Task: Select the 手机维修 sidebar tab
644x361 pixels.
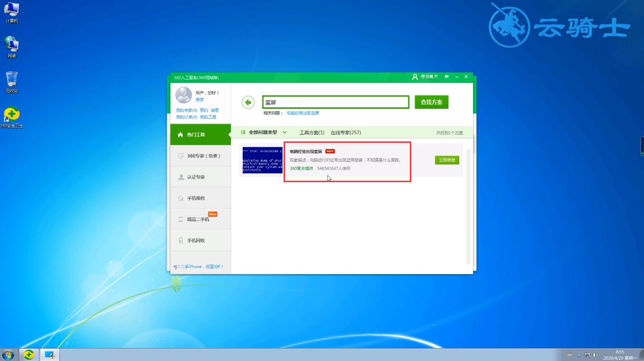Action: click(201, 198)
